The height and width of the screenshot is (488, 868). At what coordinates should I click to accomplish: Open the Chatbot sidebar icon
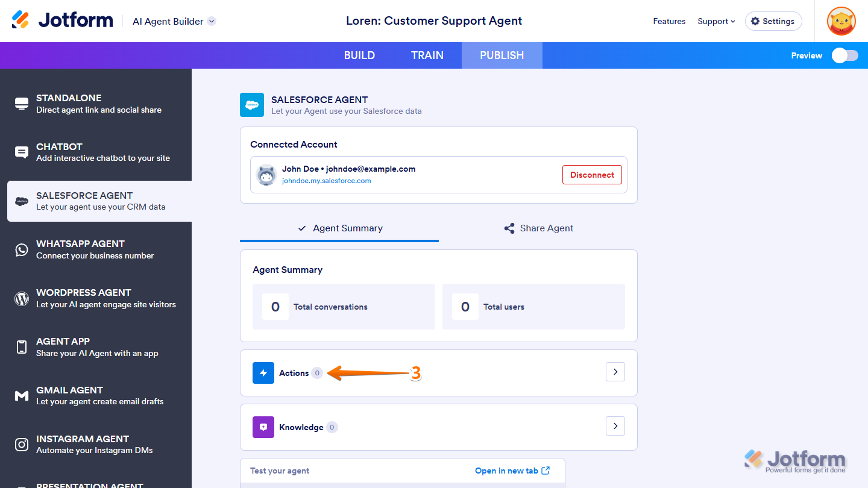[21, 152]
